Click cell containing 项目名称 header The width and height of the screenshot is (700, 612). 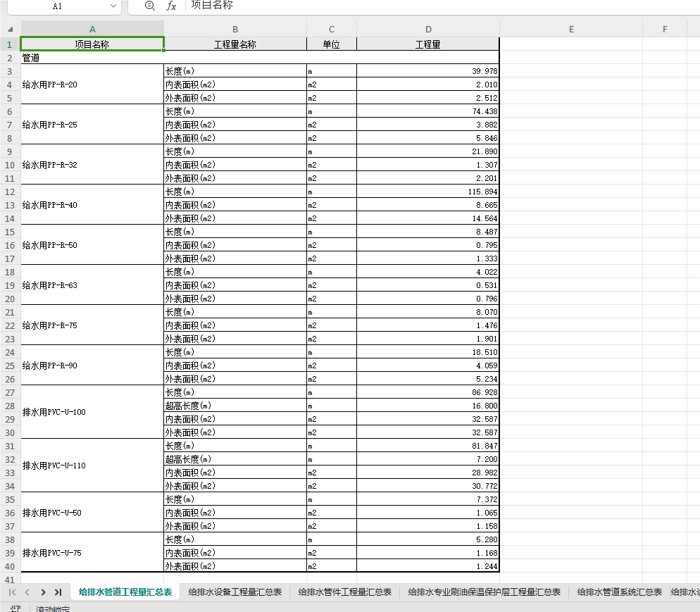coord(92,44)
